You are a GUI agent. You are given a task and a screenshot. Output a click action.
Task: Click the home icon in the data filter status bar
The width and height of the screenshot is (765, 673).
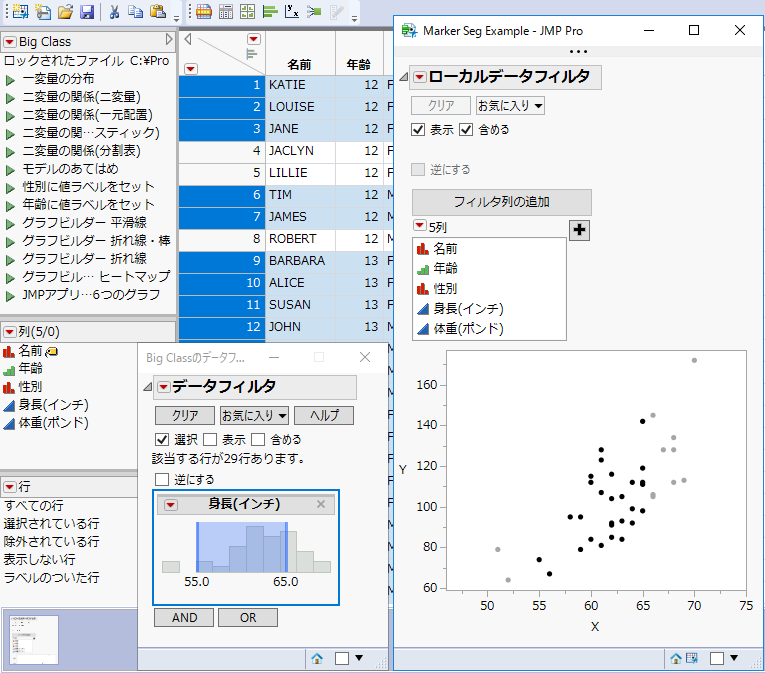pyautogui.click(x=317, y=658)
